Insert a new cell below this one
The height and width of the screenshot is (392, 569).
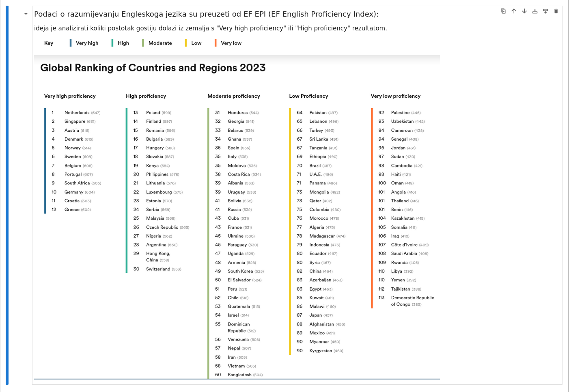click(545, 11)
